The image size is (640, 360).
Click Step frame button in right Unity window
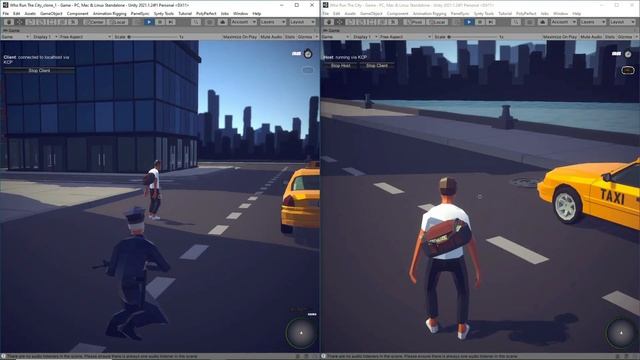tap(491, 22)
